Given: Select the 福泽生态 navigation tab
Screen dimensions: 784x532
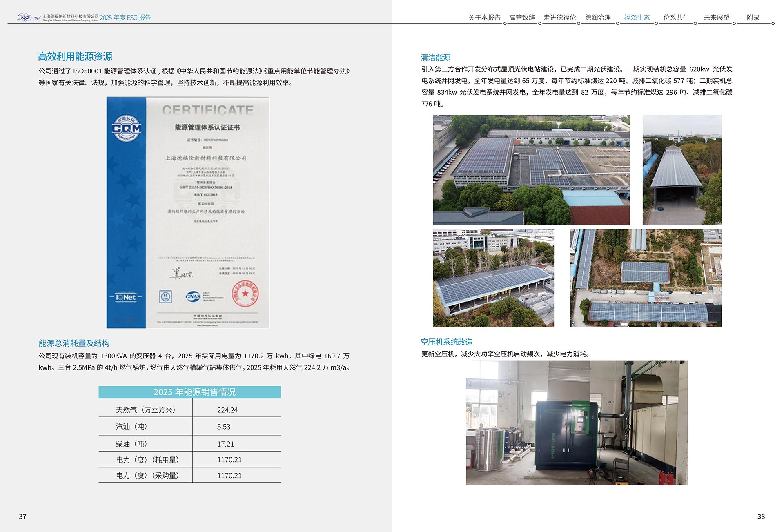Looking at the screenshot, I should (636, 17).
